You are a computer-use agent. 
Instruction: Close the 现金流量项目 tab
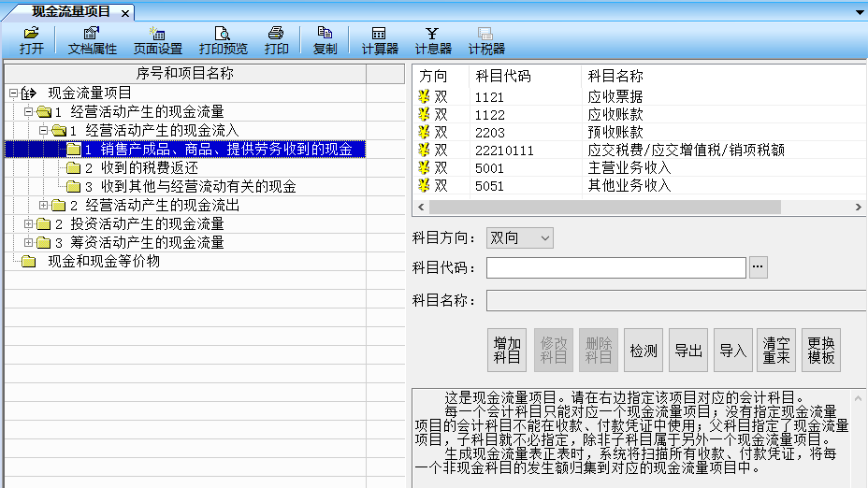tap(125, 12)
